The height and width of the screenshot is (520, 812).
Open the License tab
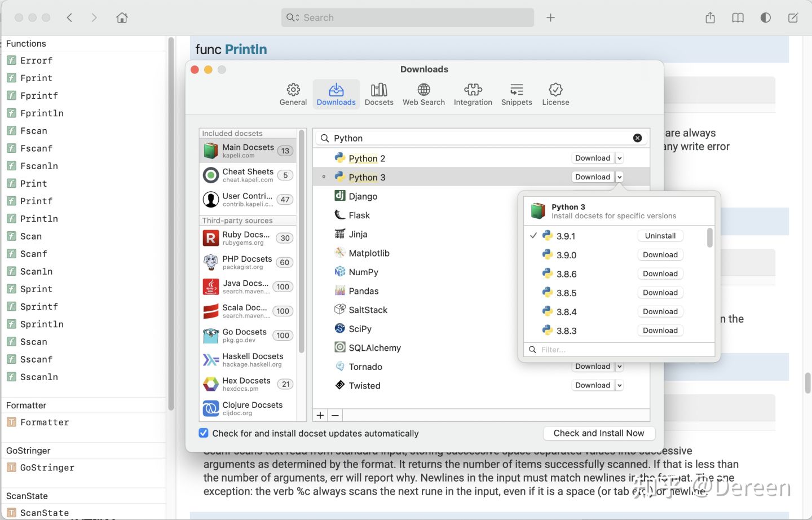pos(555,94)
